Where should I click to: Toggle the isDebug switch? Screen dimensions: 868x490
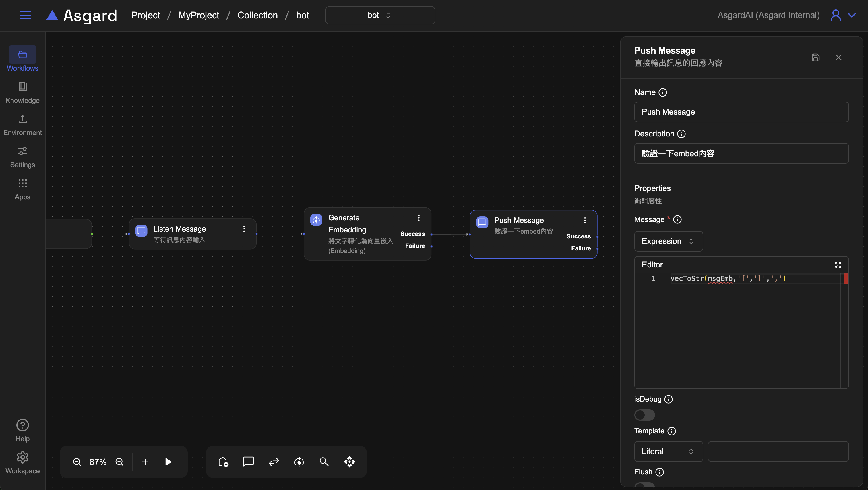tap(644, 415)
